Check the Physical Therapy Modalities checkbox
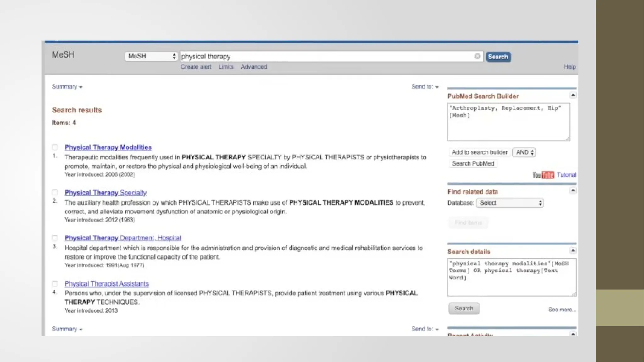Viewport: 644px width, 362px height. [55, 147]
